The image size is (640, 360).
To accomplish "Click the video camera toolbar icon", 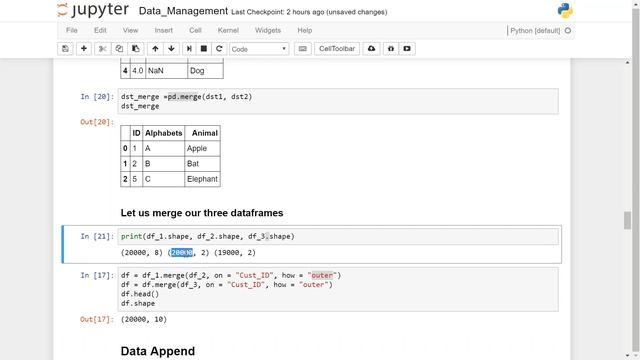I will 407,49.
